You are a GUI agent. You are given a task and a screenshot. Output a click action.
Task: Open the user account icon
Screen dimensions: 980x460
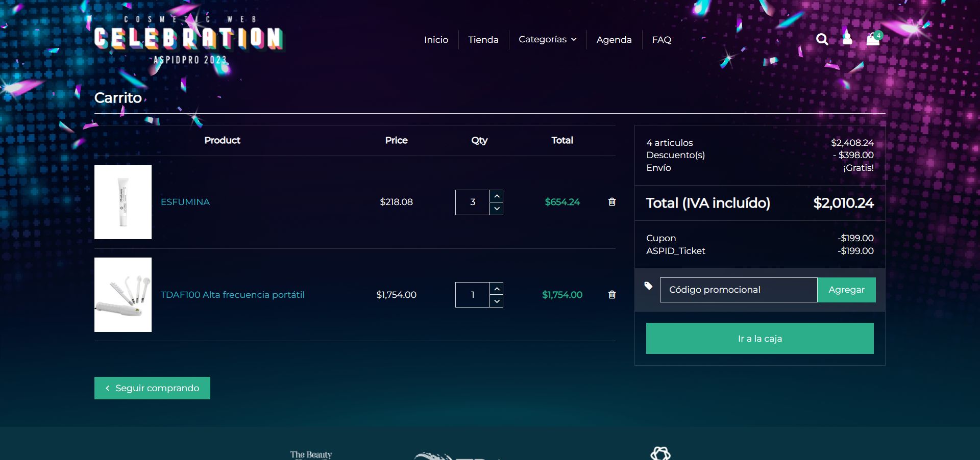point(847,38)
